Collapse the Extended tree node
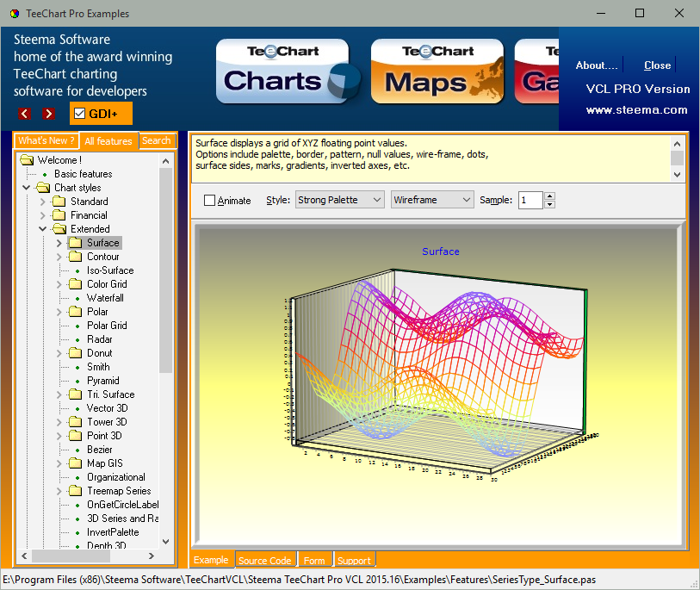This screenshot has width=700, height=590. coord(43,229)
